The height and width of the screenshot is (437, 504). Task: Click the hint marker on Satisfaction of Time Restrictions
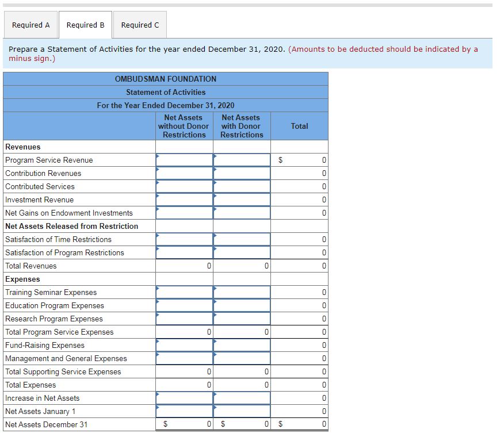tap(157, 236)
